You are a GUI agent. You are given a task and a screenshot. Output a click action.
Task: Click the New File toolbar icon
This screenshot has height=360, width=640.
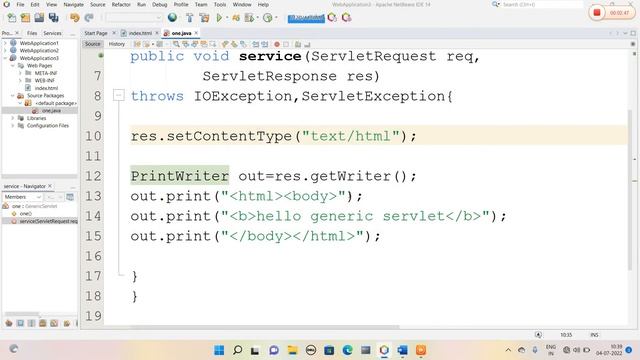click(x=12, y=18)
